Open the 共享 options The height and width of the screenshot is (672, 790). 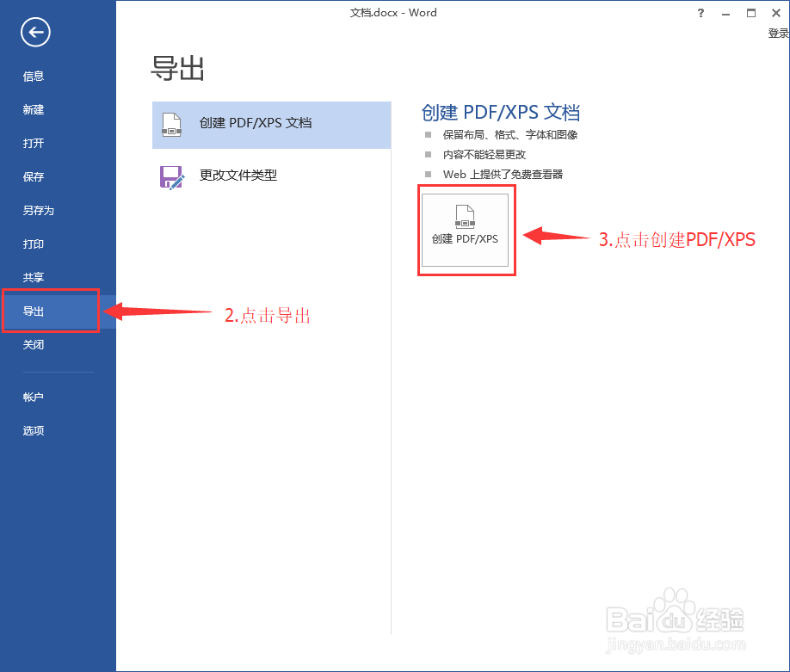coord(33,277)
